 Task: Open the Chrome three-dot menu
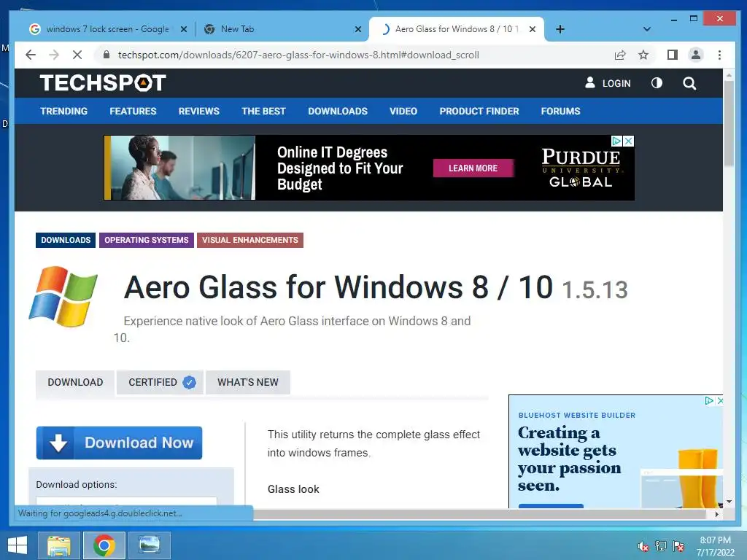pyautogui.click(x=719, y=55)
